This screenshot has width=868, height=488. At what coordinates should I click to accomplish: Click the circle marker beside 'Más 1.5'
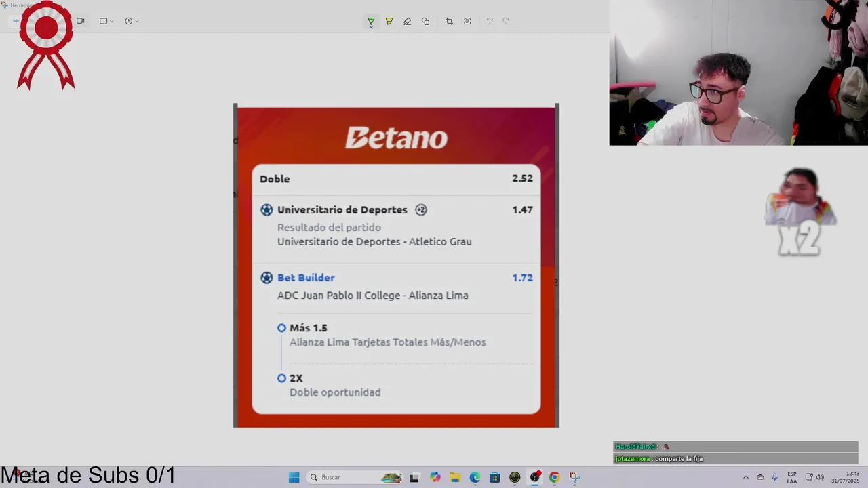pos(281,328)
